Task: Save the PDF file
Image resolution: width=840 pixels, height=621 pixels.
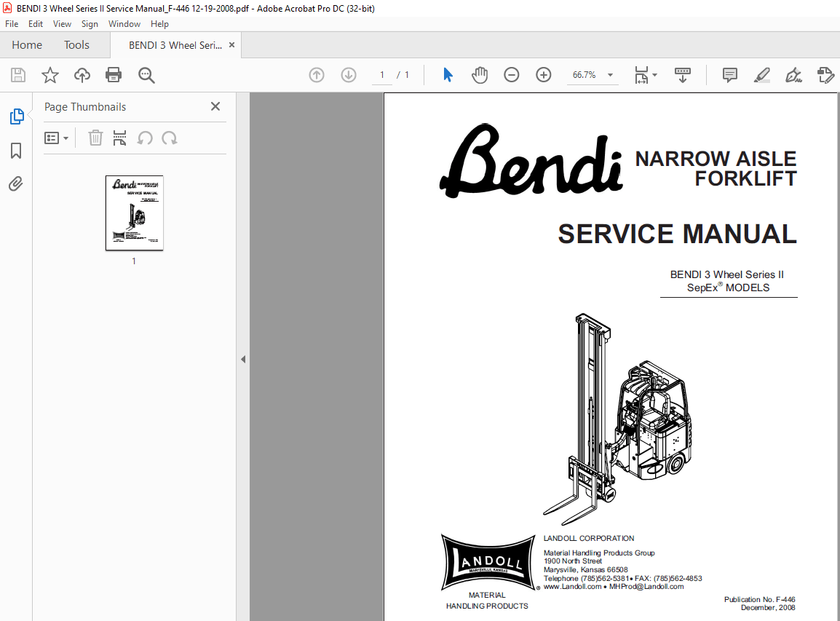Action: point(17,74)
